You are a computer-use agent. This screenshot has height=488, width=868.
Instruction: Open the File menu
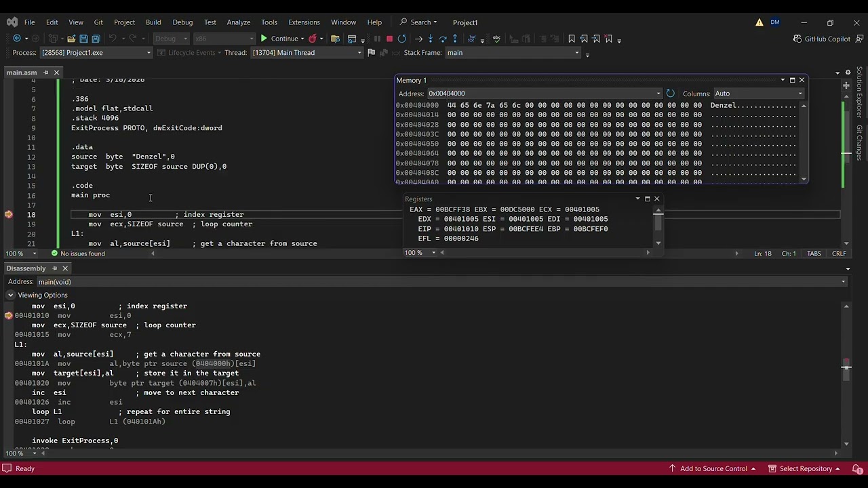29,22
